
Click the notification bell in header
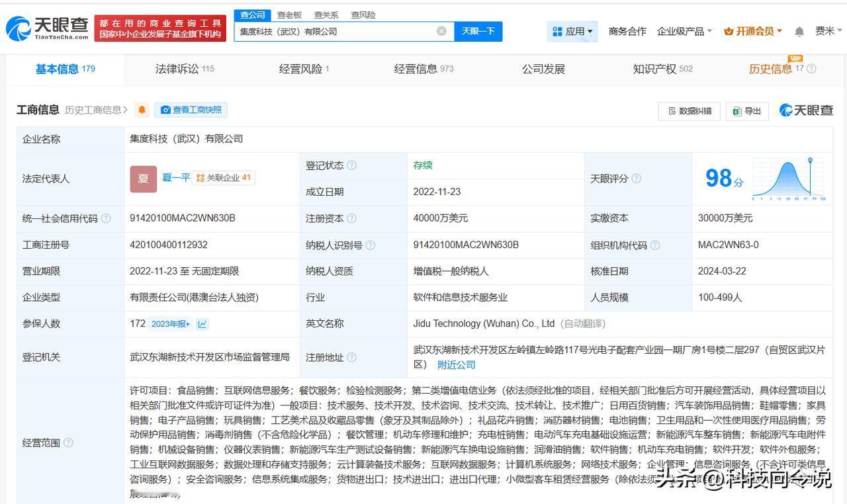799,31
